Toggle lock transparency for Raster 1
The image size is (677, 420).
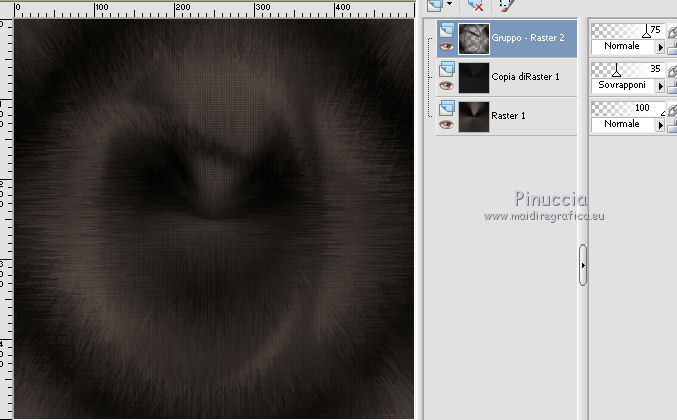pos(672,126)
